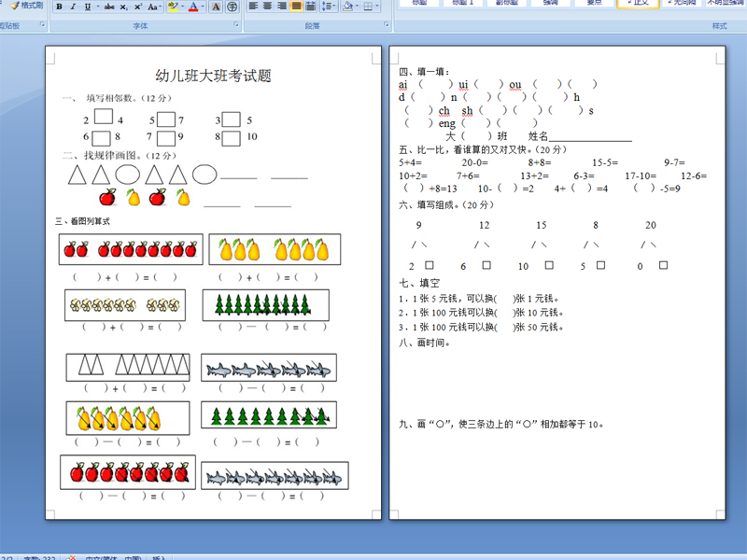Apply strikethrough (abc) formatting

tap(109, 7)
